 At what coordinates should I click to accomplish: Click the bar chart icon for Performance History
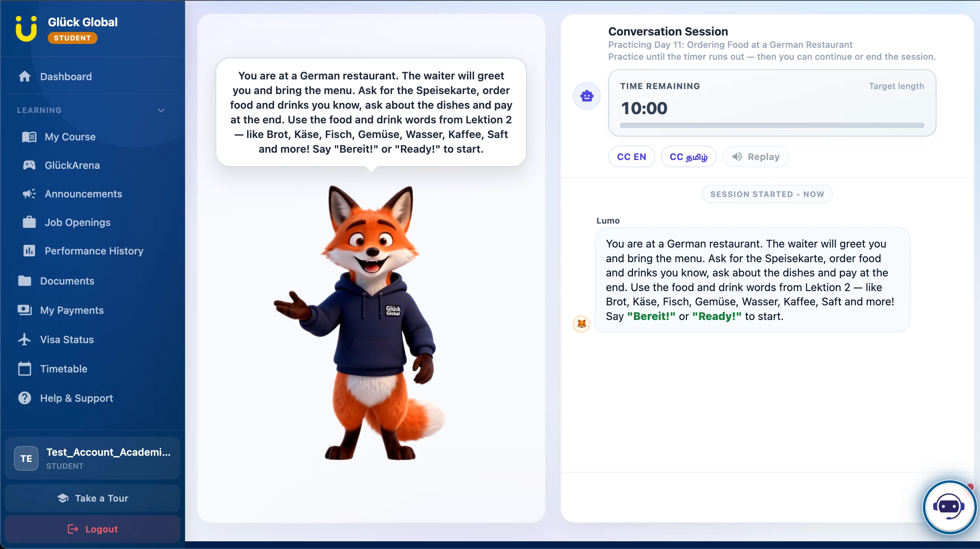tap(29, 251)
